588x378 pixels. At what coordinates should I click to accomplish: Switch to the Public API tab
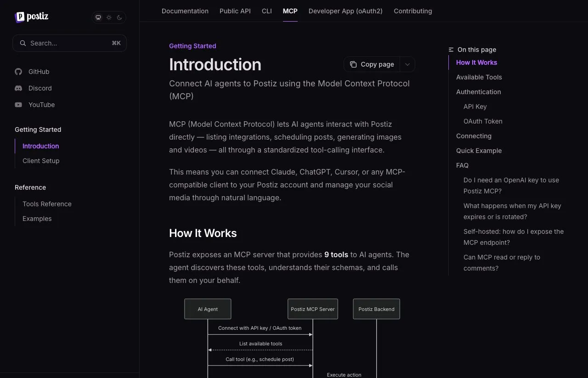235,11
